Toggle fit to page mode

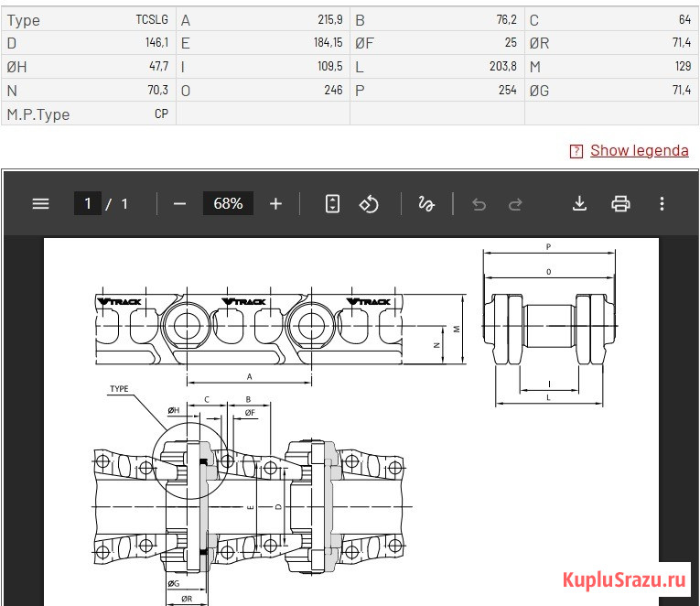[333, 203]
